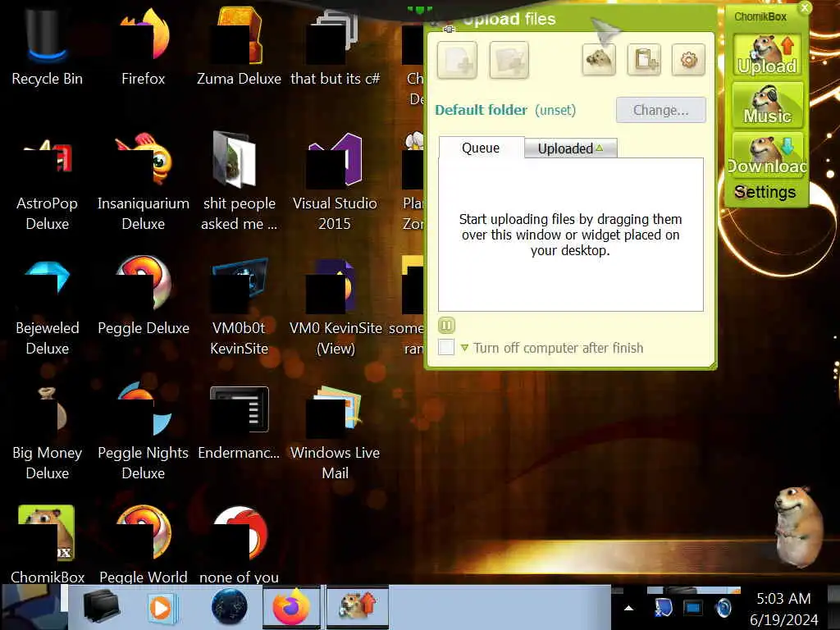Click the hamster mascot on desktop

point(799,526)
